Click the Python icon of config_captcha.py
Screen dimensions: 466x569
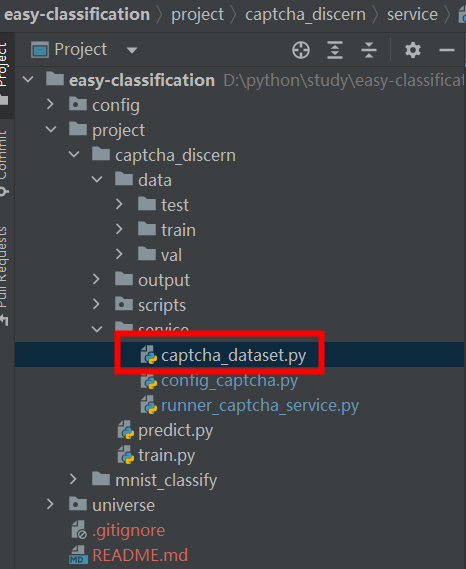pos(149,380)
